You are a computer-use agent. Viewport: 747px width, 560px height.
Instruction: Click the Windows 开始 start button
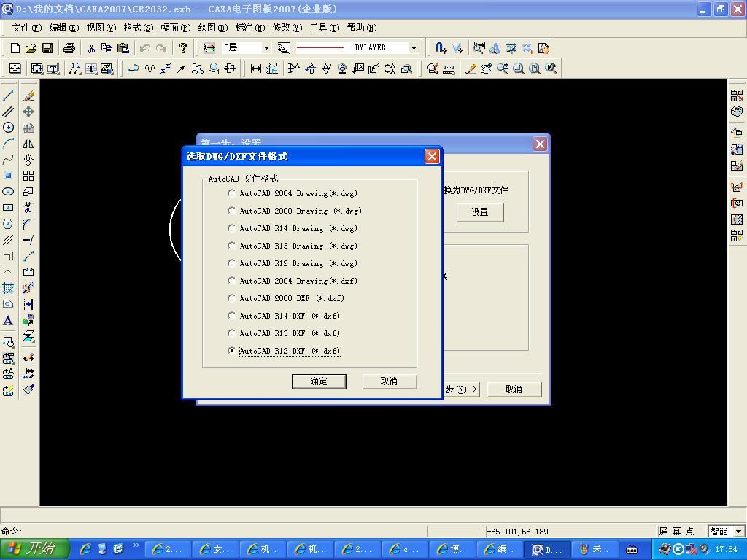(x=35, y=549)
